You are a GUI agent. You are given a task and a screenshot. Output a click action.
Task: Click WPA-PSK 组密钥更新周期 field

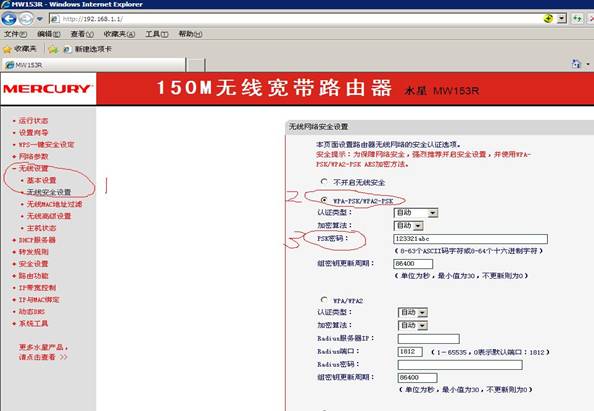click(413, 264)
